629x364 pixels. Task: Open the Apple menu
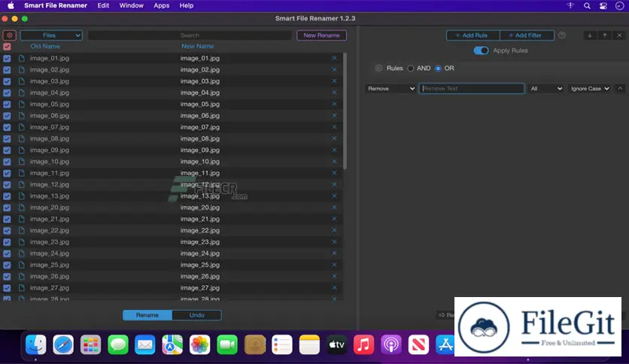tap(11, 5)
